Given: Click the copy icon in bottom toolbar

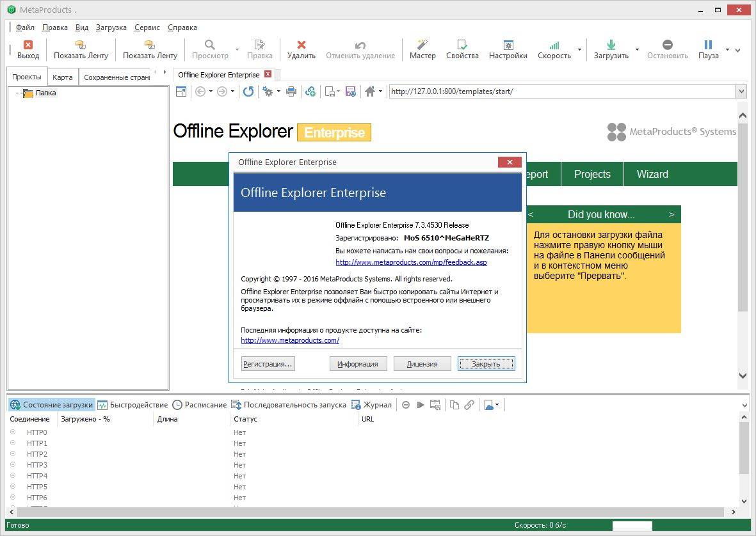Looking at the screenshot, I should coord(454,405).
